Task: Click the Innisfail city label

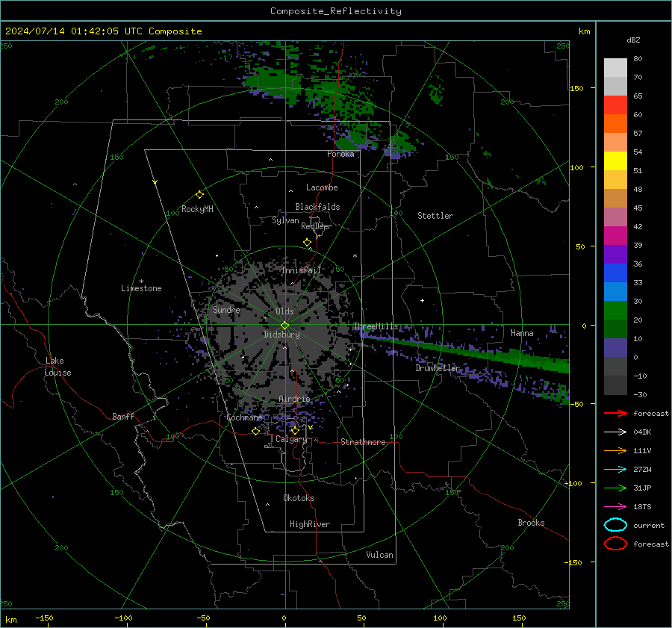Action: [x=301, y=270]
